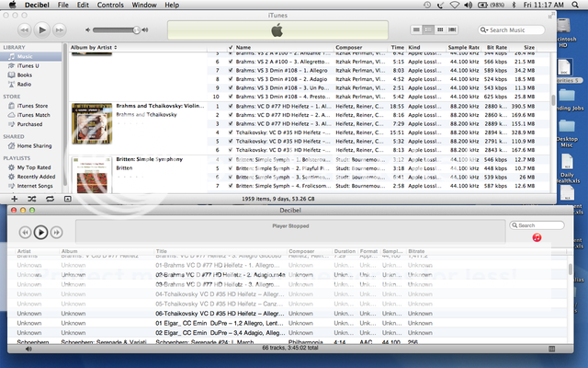Click the iTunes low-volume speaker icon
Viewport: 588px width, 368px height.
[87, 30]
